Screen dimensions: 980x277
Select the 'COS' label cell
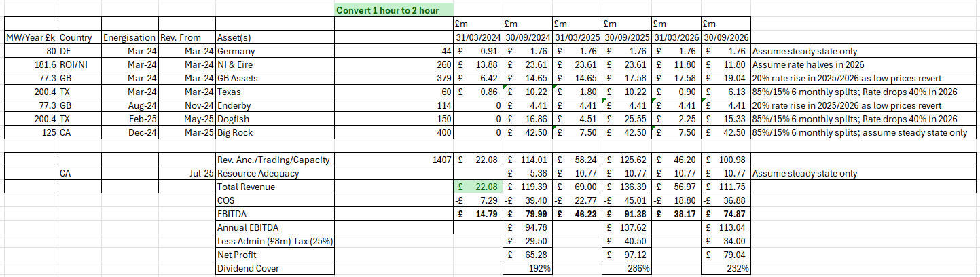tap(274, 200)
